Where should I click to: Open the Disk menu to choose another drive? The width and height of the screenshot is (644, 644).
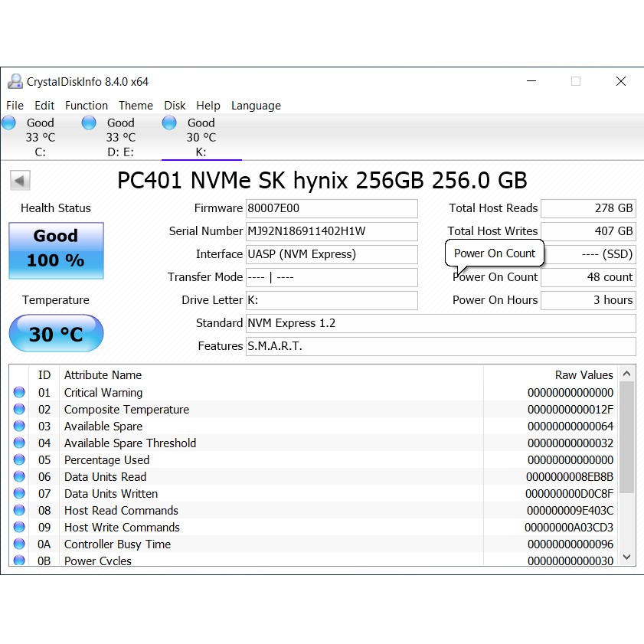click(x=175, y=105)
